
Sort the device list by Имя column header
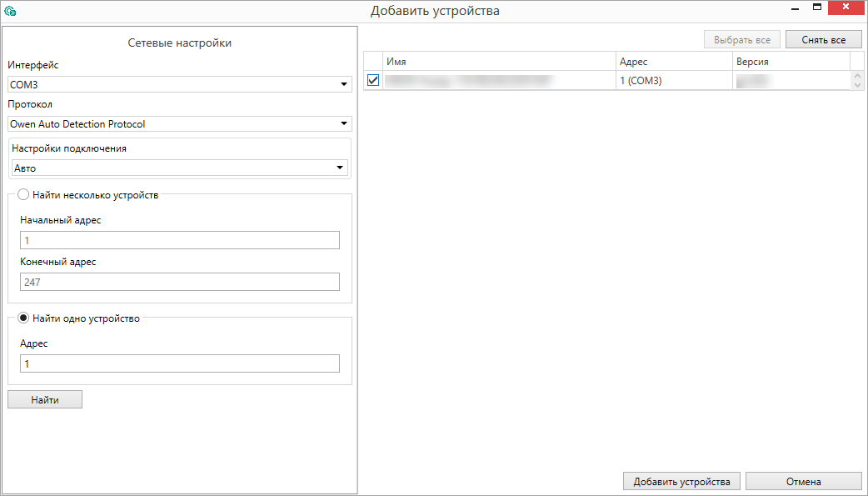pyautogui.click(x=498, y=62)
